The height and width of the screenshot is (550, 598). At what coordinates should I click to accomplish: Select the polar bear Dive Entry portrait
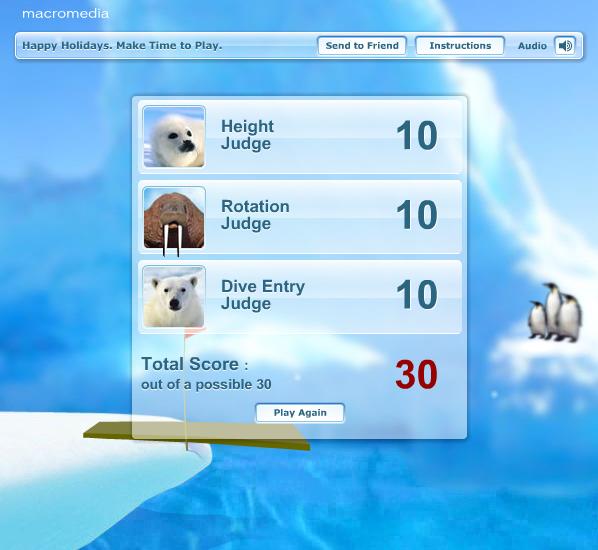174,297
